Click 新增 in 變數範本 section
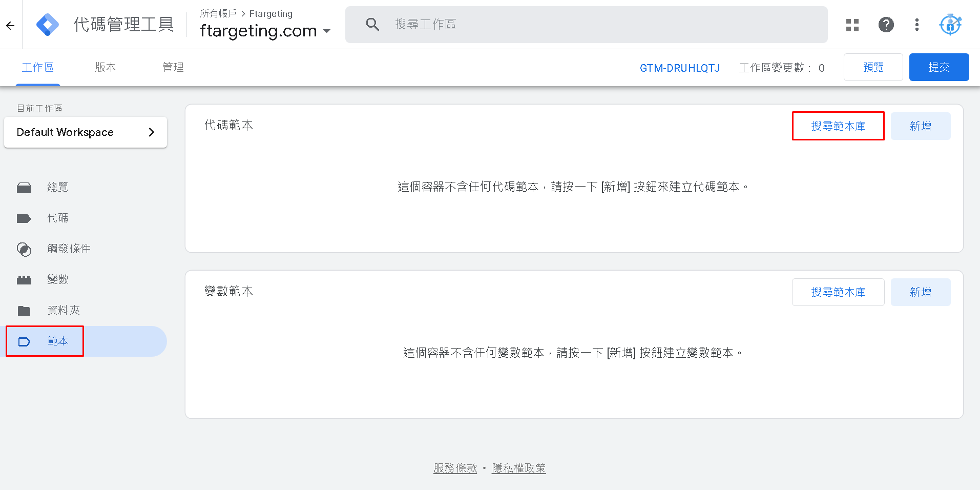 tap(921, 292)
